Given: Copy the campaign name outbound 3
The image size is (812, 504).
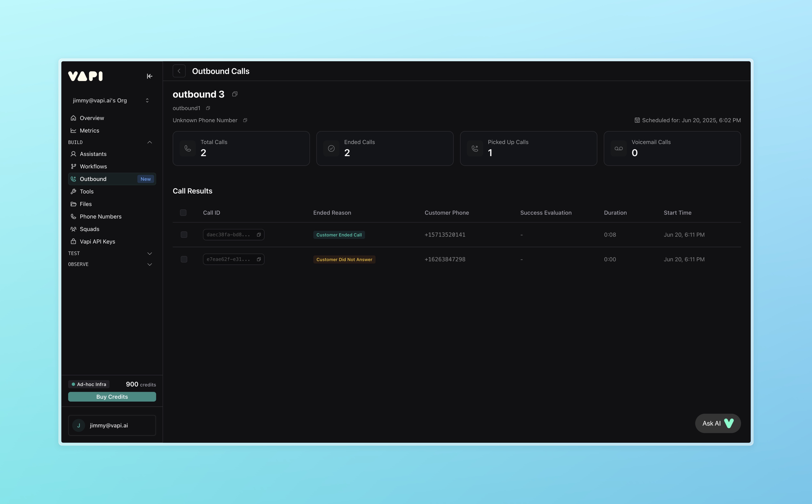Looking at the screenshot, I should 235,94.
